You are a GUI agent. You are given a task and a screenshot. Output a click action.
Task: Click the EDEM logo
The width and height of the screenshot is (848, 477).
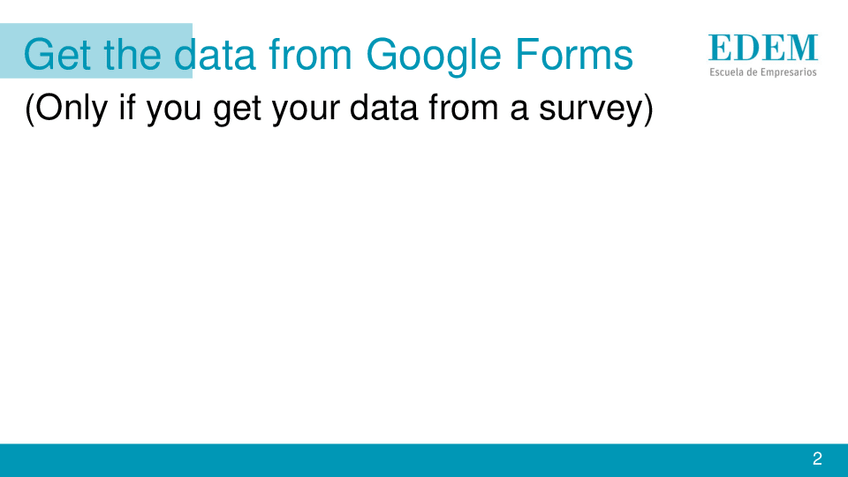pyautogui.click(x=763, y=47)
